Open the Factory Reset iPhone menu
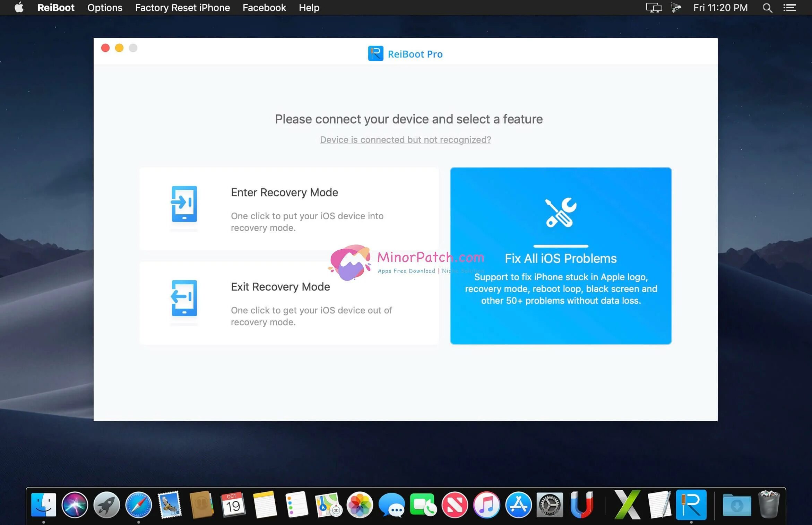 (182, 8)
